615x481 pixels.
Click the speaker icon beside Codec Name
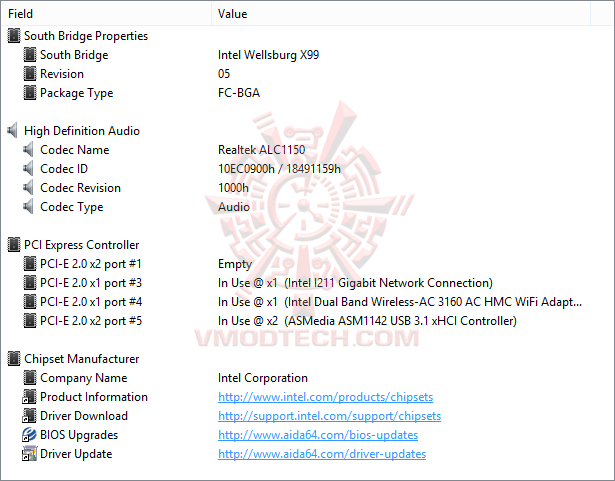coord(29,149)
